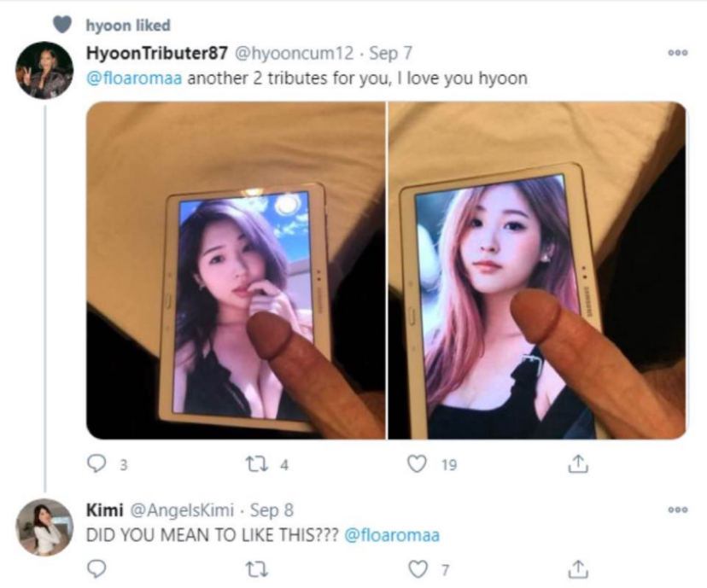Open more options on Kimi's reply
The image size is (707, 588).
(678, 510)
